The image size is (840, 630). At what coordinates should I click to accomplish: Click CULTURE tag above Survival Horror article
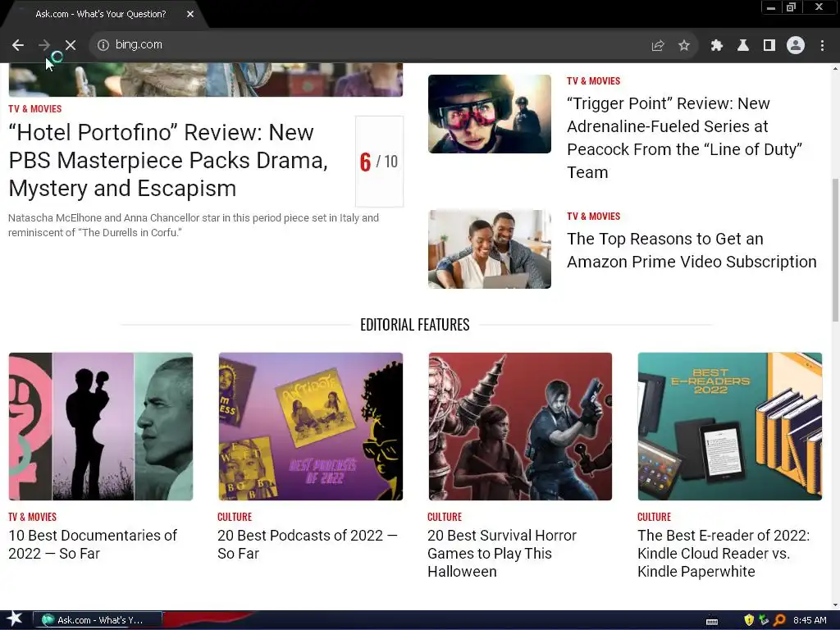tap(445, 517)
